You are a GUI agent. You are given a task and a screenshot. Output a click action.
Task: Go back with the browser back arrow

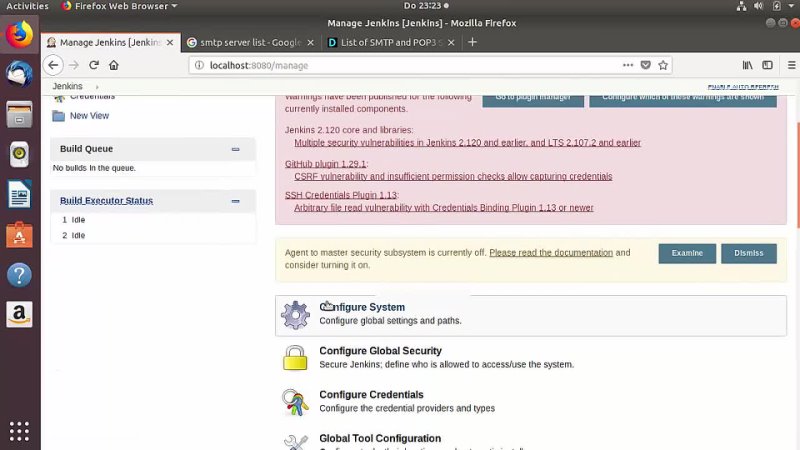coord(54,65)
